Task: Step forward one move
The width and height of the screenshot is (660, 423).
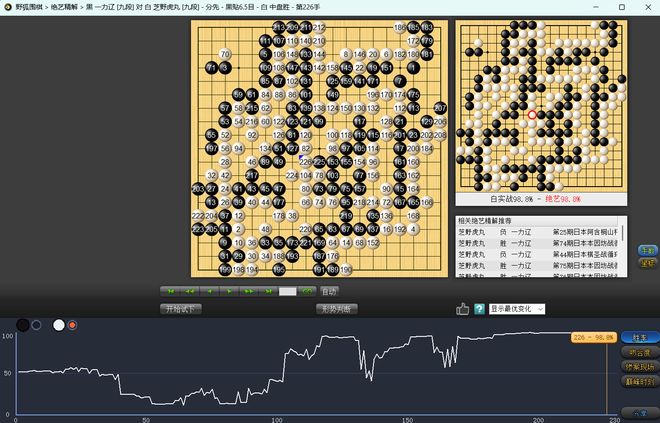Action: point(228,291)
